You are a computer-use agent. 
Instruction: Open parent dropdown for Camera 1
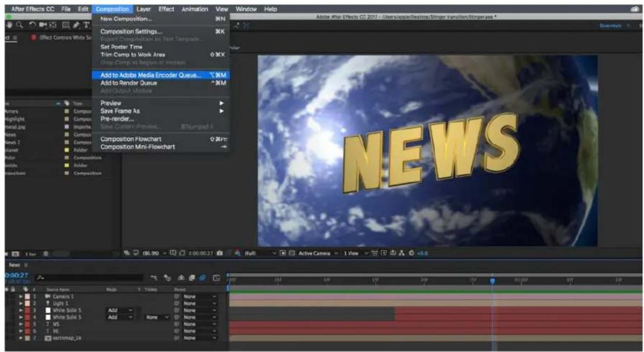[199, 297]
